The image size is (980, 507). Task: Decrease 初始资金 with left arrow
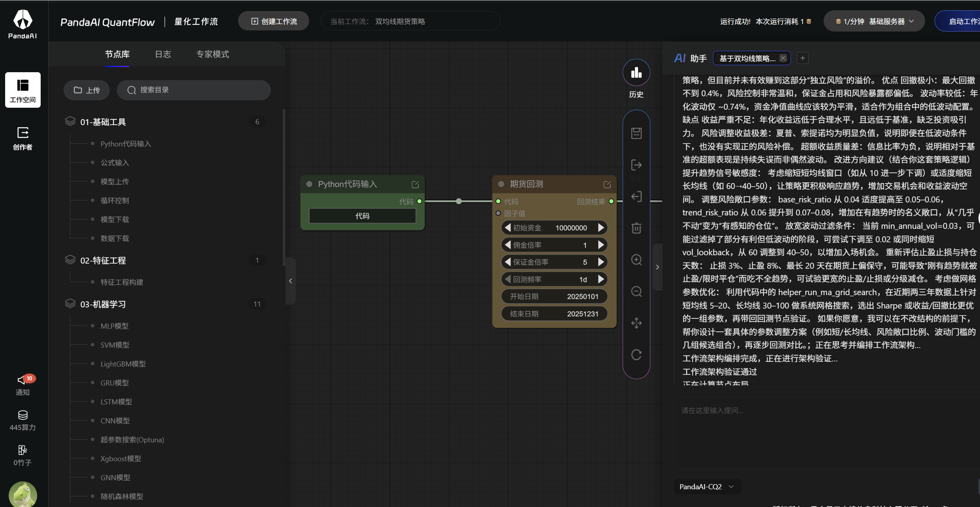[x=508, y=228]
